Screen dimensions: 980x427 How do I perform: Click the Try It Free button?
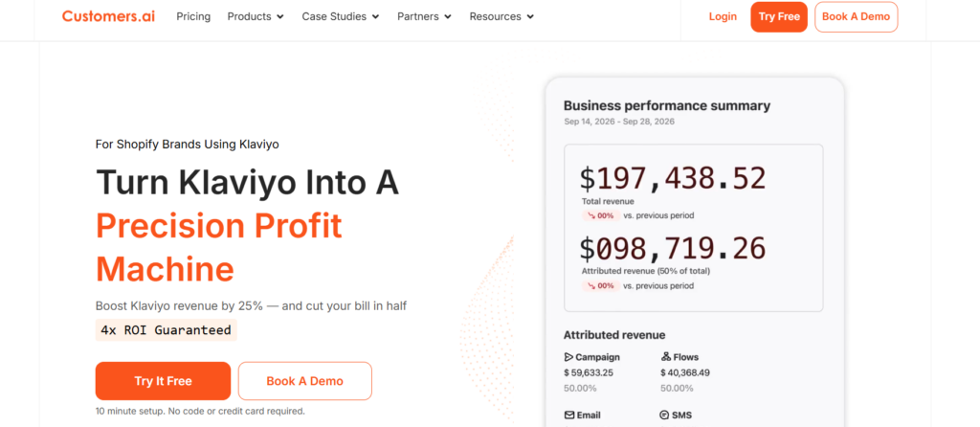[163, 381]
